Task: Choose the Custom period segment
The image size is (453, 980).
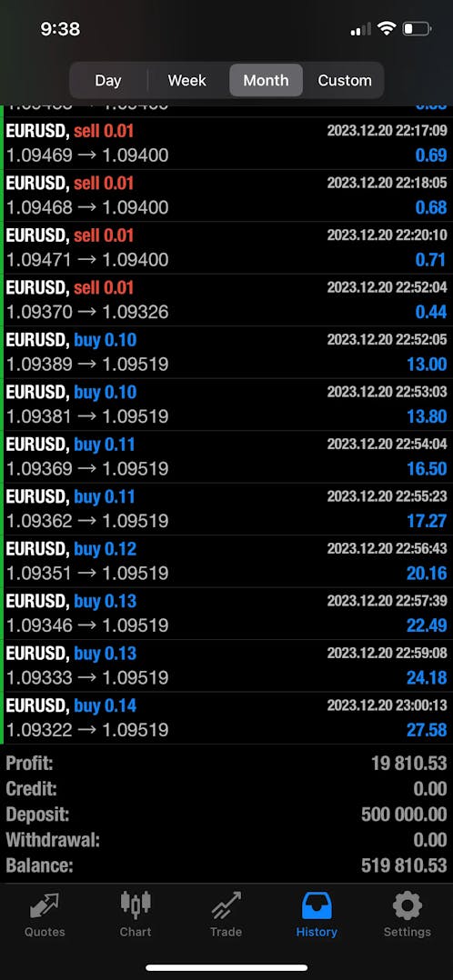Action: click(x=345, y=81)
